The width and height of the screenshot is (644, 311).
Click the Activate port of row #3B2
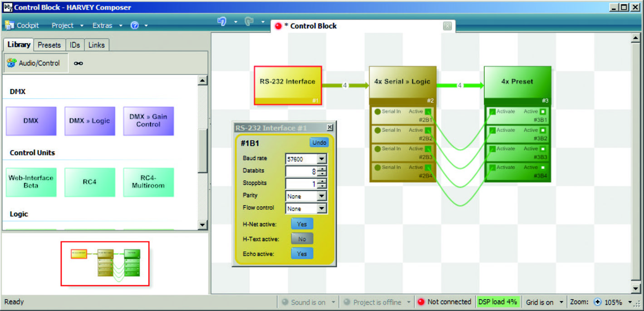pyautogui.click(x=492, y=130)
